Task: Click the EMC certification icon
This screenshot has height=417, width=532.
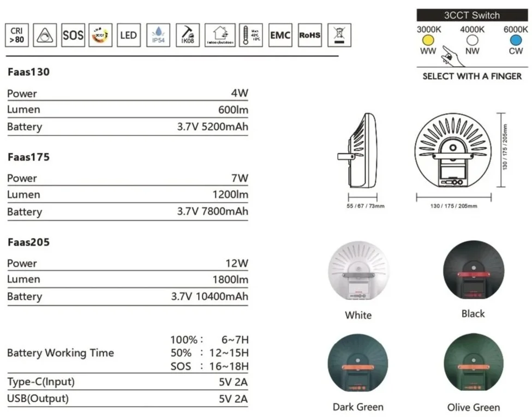Action: (x=280, y=35)
